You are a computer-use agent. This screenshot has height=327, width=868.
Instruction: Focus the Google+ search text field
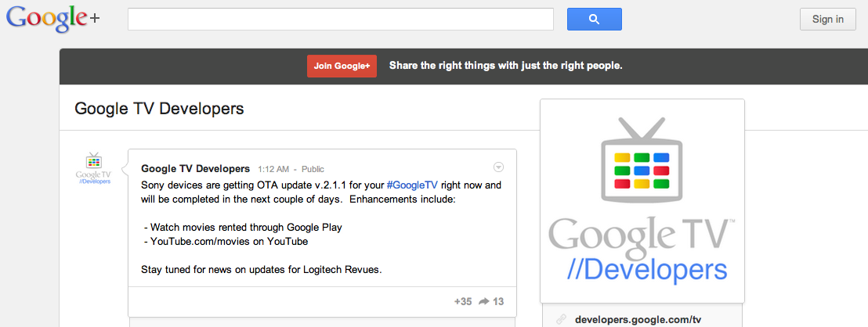point(341,20)
